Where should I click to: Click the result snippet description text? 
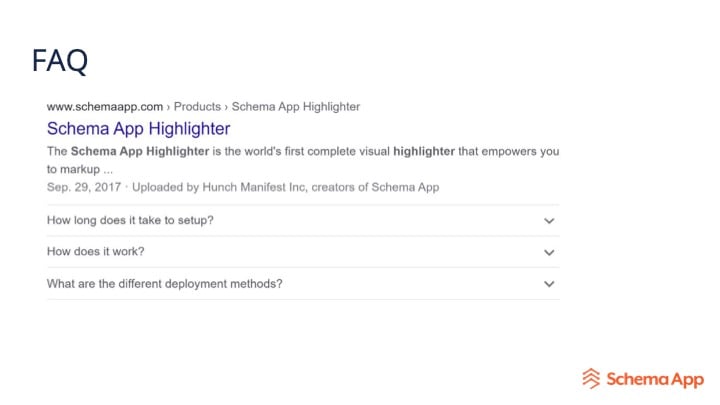(303, 160)
